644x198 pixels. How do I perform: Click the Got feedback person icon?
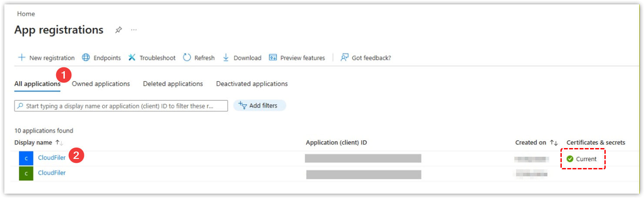345,58
